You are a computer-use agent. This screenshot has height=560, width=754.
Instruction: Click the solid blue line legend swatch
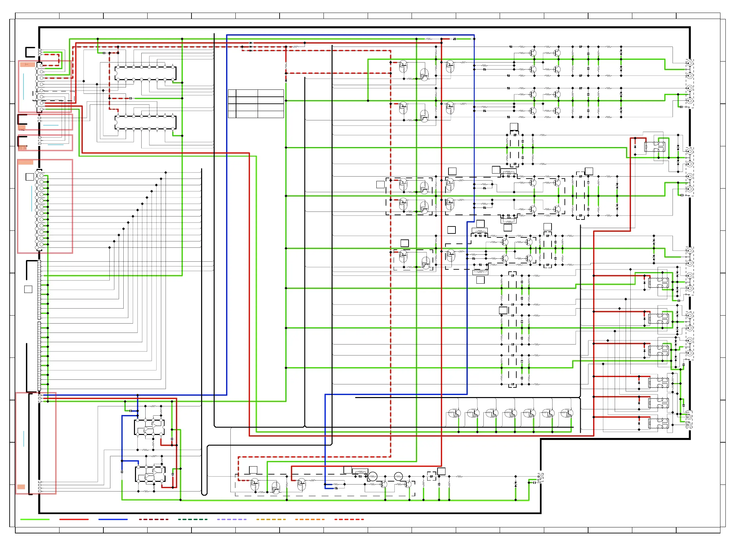[x=113, y=519]
